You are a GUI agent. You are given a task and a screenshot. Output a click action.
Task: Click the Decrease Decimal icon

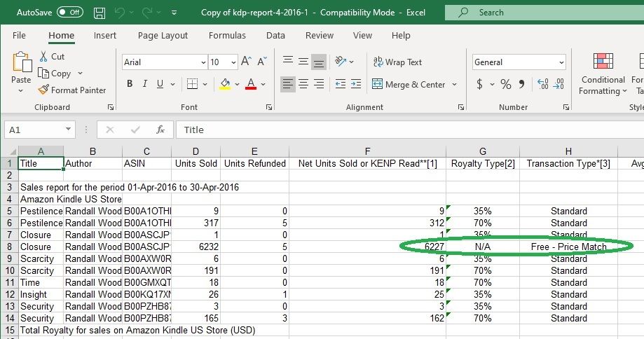[x=559, y=84]
